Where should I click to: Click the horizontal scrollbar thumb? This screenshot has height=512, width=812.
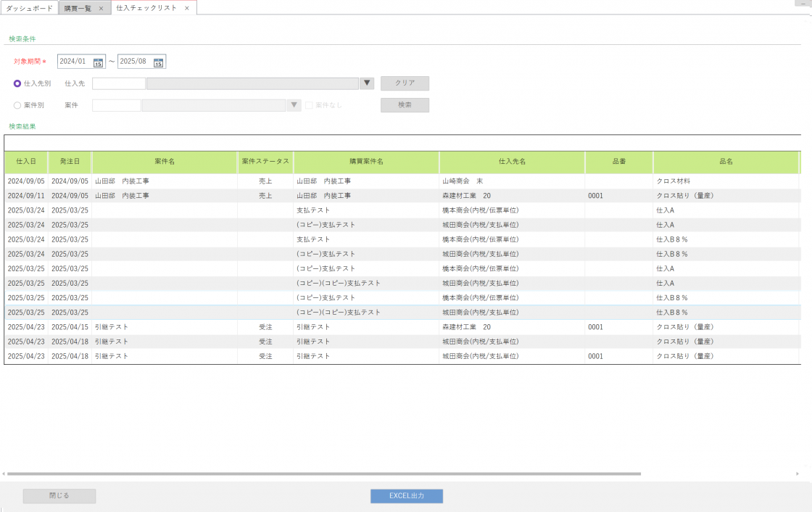(323, 474)
